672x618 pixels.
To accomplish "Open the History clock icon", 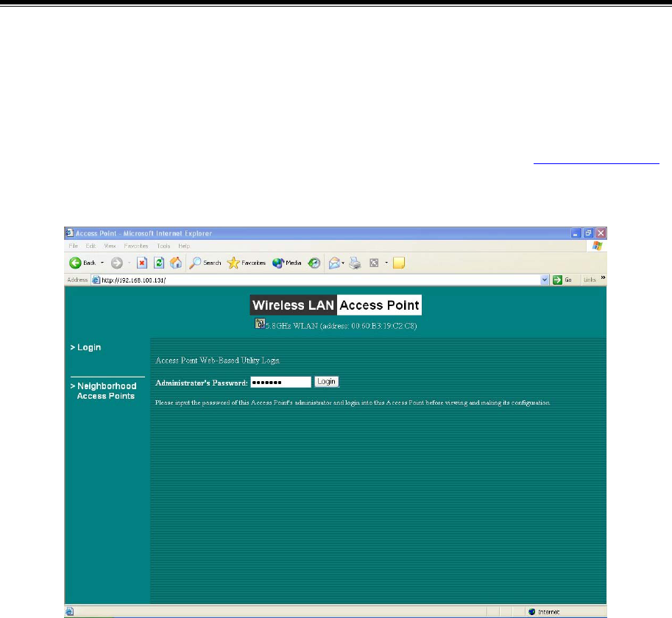I will 314,263.
